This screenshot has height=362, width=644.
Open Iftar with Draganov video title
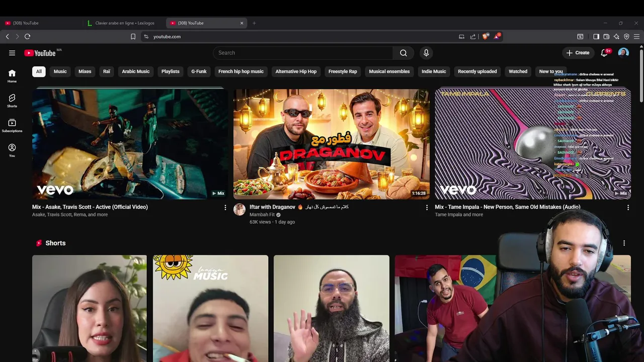299,207
